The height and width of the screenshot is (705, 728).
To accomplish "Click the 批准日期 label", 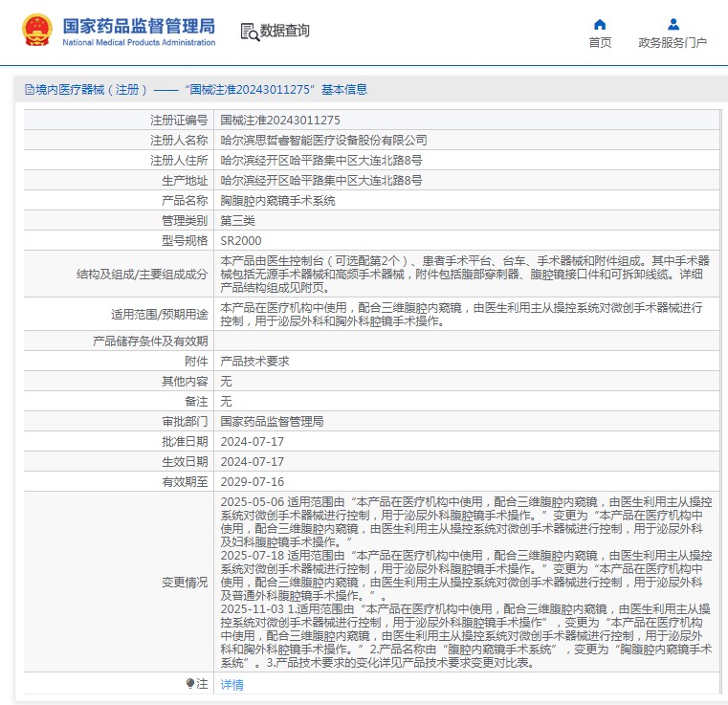I will (x=185, y=441).
